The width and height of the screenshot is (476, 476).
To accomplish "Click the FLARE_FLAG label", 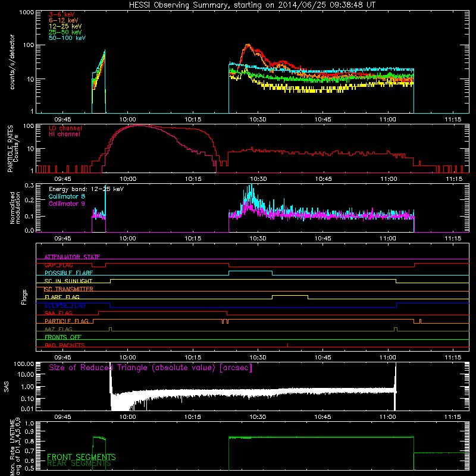I will click(x=62, y=297).
